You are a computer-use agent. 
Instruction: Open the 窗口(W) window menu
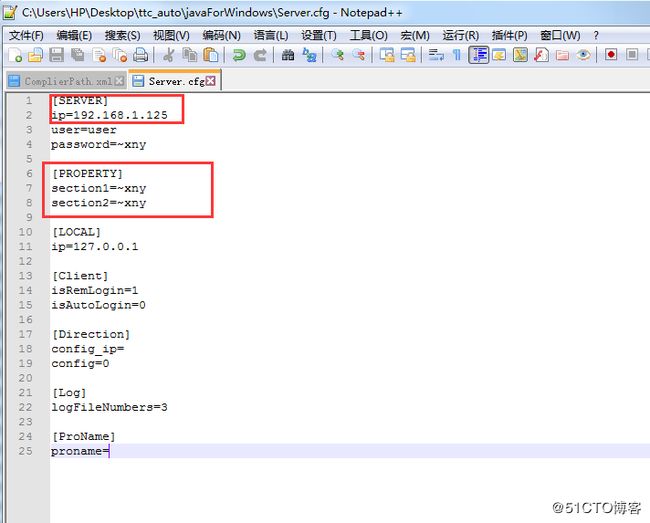point(560,36)
